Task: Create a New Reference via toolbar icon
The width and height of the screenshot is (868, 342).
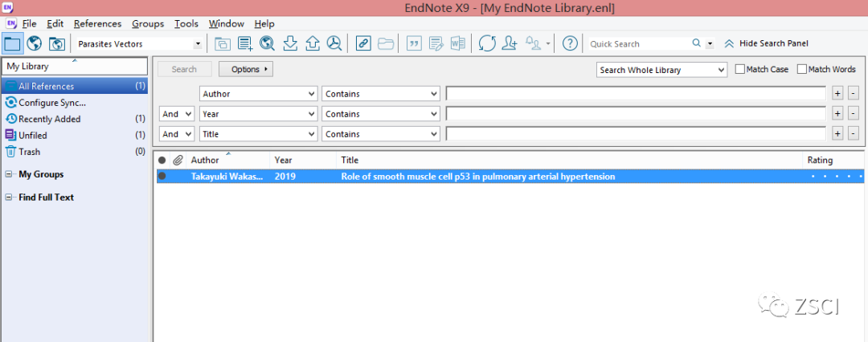Action: coord(245,43)
